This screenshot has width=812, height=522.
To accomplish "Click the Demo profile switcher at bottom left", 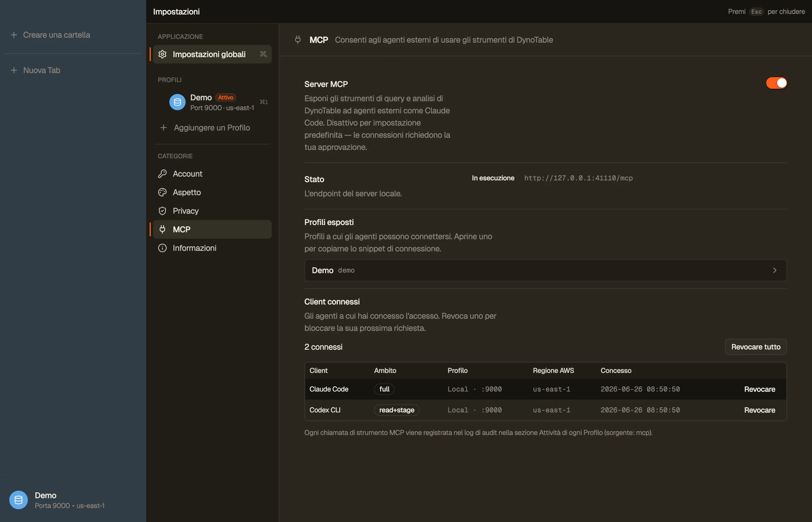I will 73,500.
